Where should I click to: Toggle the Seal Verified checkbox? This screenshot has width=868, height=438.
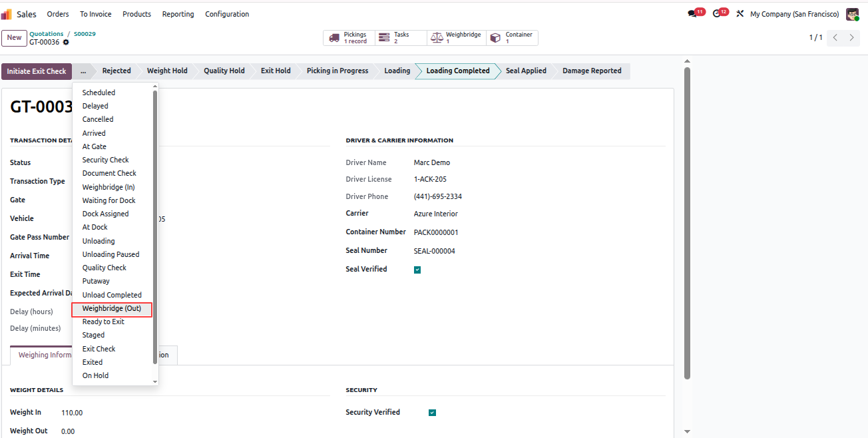417,270
